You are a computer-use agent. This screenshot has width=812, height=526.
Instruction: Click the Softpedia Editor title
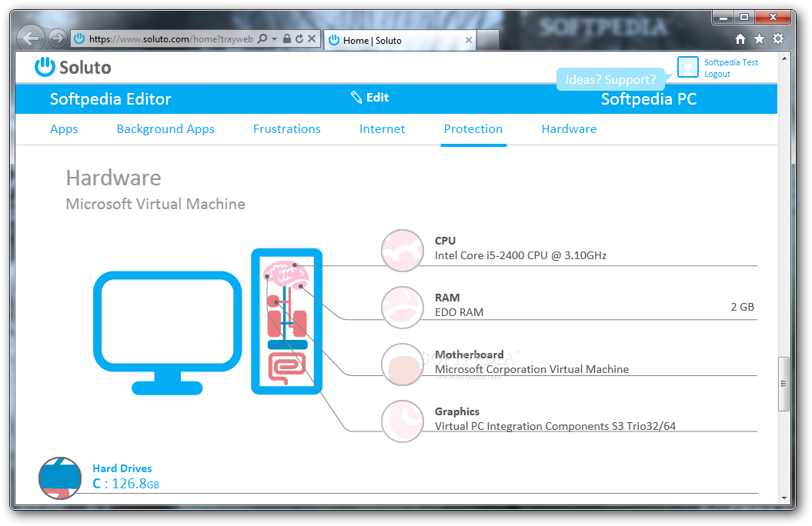[110, 98]
